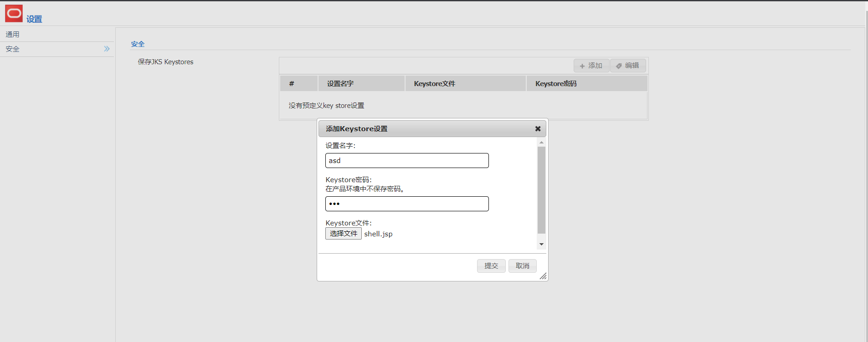Image resolution: width=868 pixels, height=342 pixels.
Task: Click 选择文件 to choose keystore file
Action: pyautogui.click(x=344, y=234)
